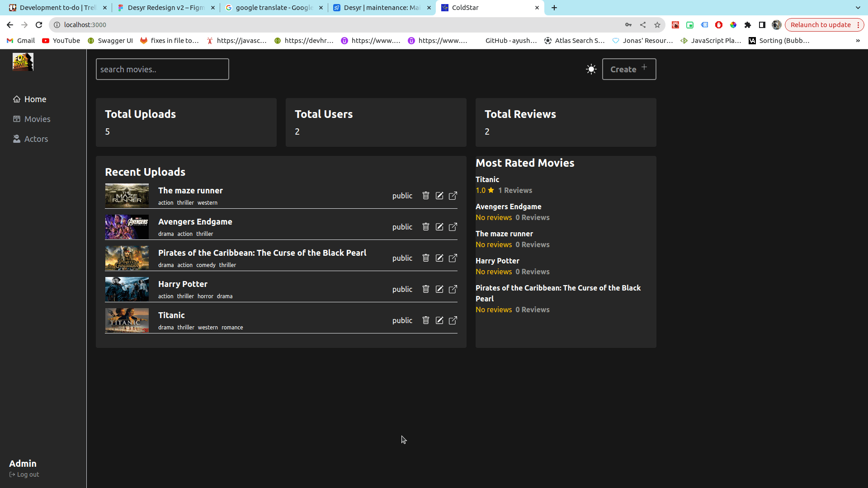Viewport: 868px width, 488px height.
Task: Delete Avengers Endgame movie
Action: click(426, 227)
